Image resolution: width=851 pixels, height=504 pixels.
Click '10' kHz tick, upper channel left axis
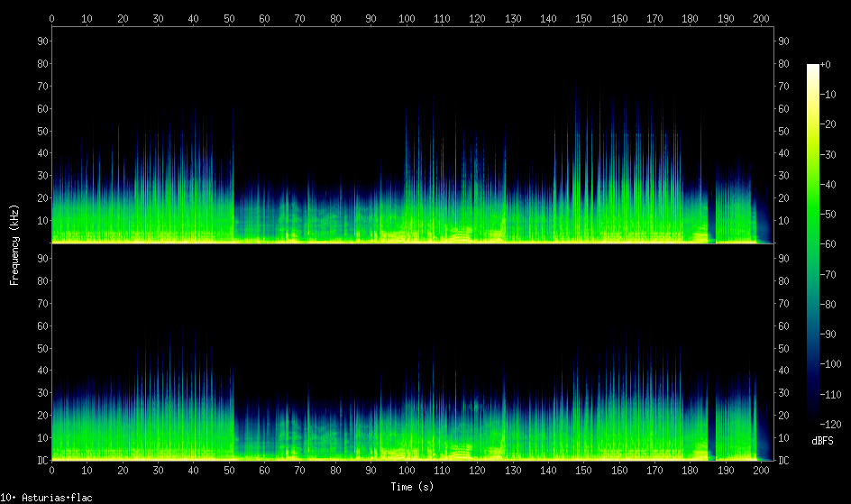point(42,221)
